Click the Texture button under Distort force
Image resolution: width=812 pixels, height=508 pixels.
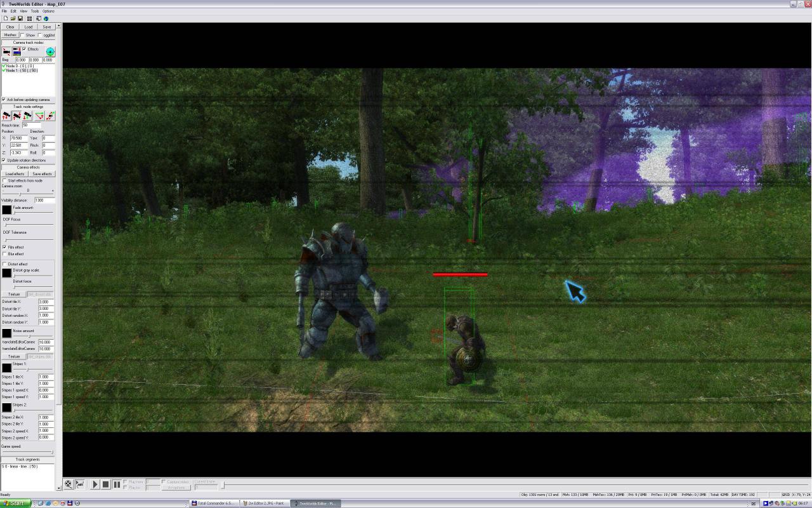click(x=14, y=294)
